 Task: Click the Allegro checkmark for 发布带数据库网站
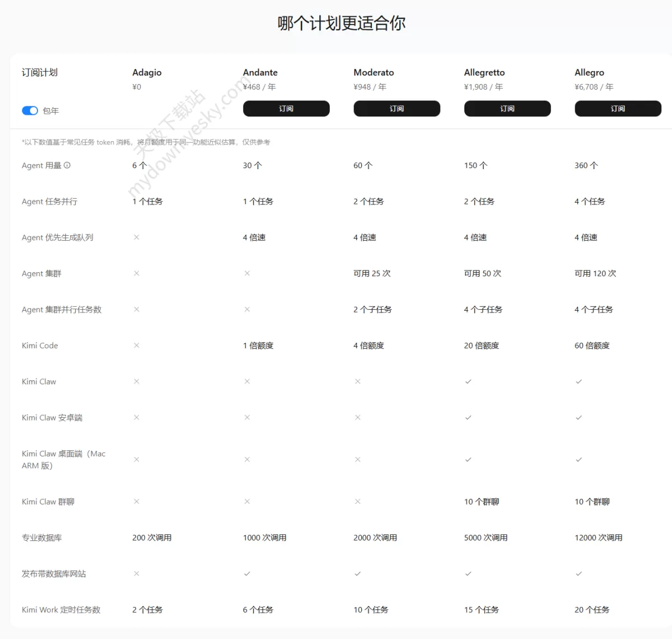point(578,573)
